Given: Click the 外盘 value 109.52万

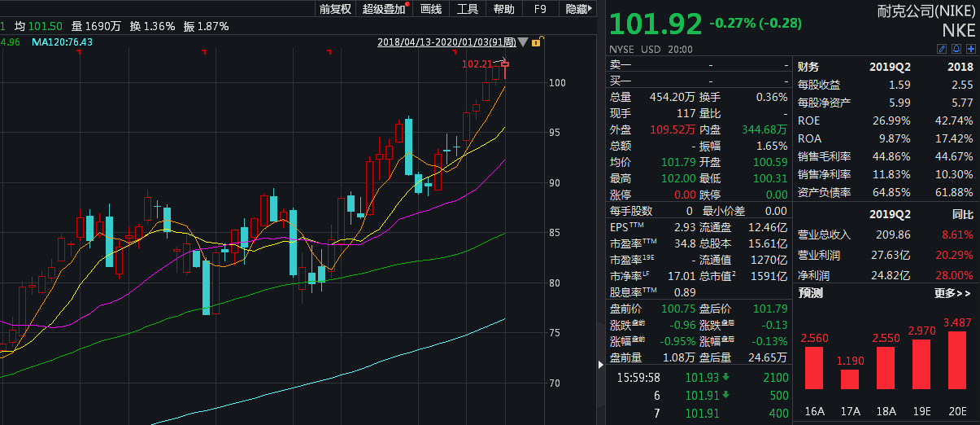Looking at the screenshot, I should (x=673, y=129).
